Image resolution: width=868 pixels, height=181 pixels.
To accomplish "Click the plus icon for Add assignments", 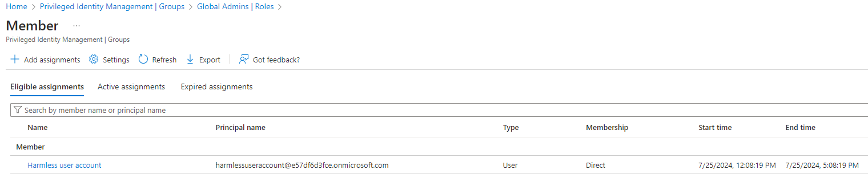I will point(15,59).
